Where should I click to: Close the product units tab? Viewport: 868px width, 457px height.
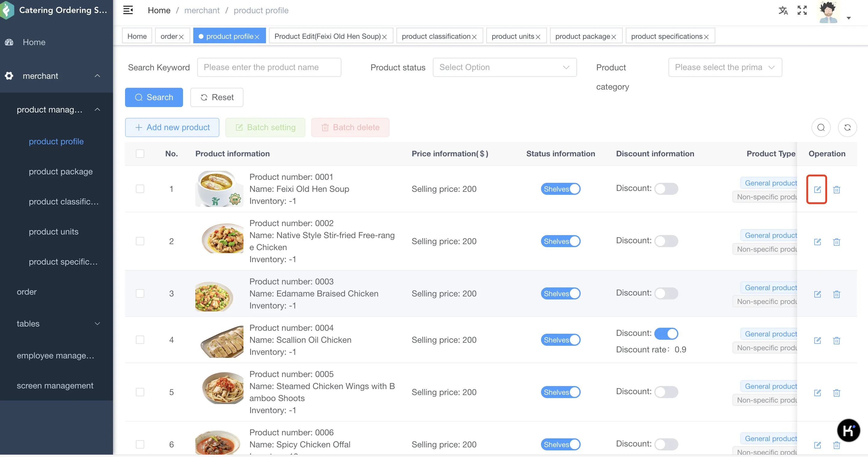click(538, 37)
